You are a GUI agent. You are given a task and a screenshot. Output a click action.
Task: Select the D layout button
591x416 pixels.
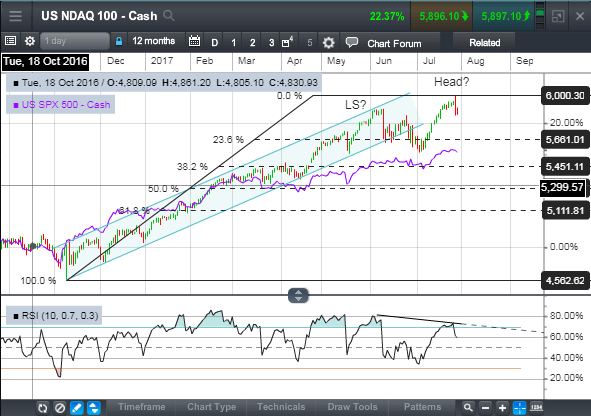[x=214, y=43]
